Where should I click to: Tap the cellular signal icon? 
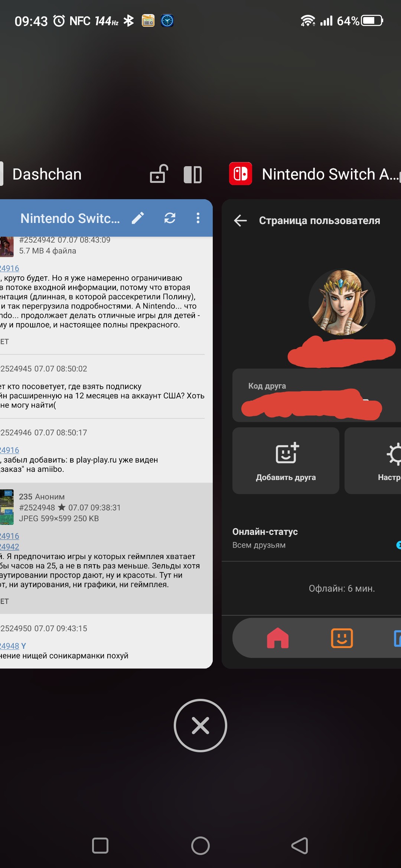(326, 21)
